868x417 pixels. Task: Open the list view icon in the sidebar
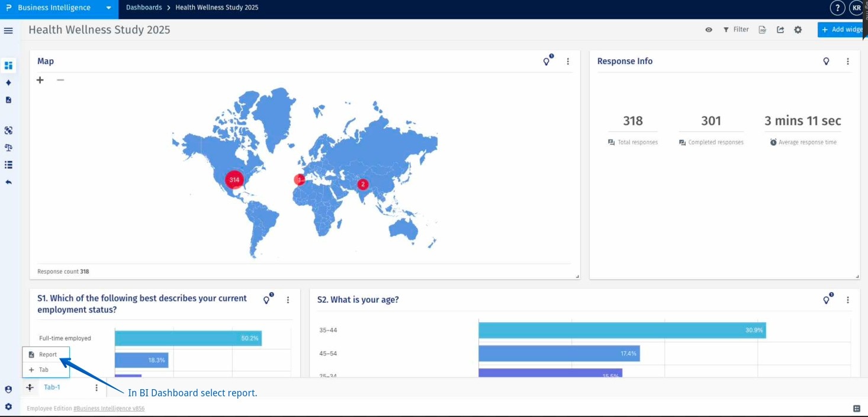(8, 165)
